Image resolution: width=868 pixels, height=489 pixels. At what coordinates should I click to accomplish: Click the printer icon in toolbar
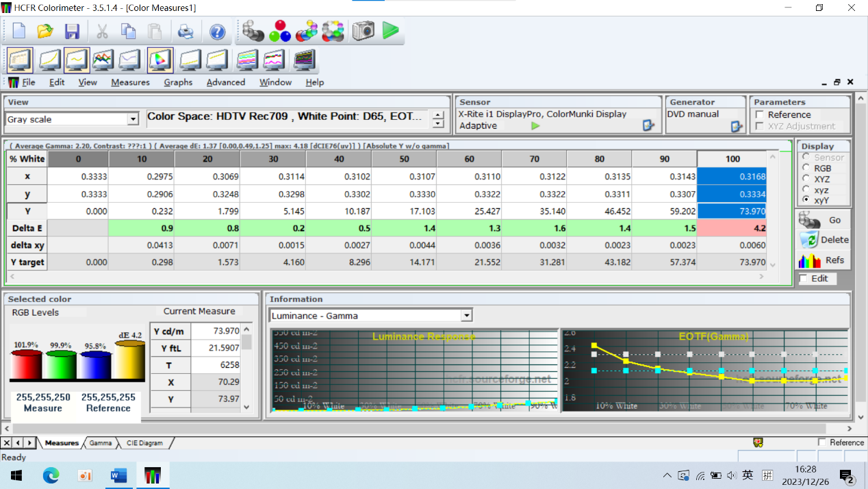(x=186, y=32)
